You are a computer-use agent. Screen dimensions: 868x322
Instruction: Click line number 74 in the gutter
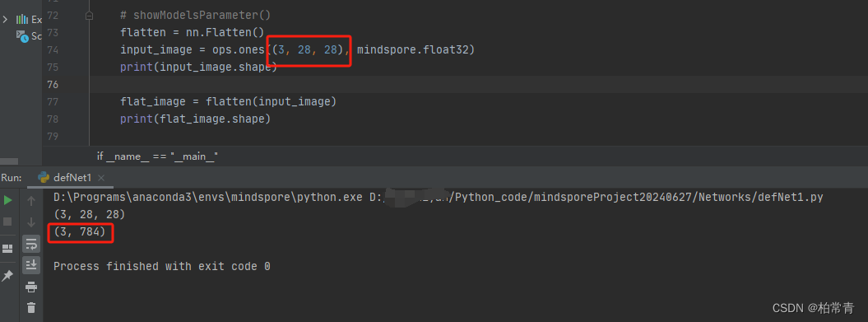53,50
